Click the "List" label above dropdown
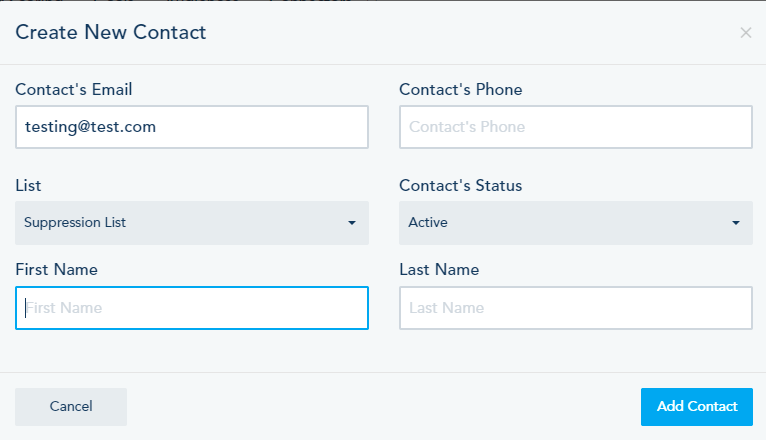Screen dimensions: 766x440 tap(28, 186)
